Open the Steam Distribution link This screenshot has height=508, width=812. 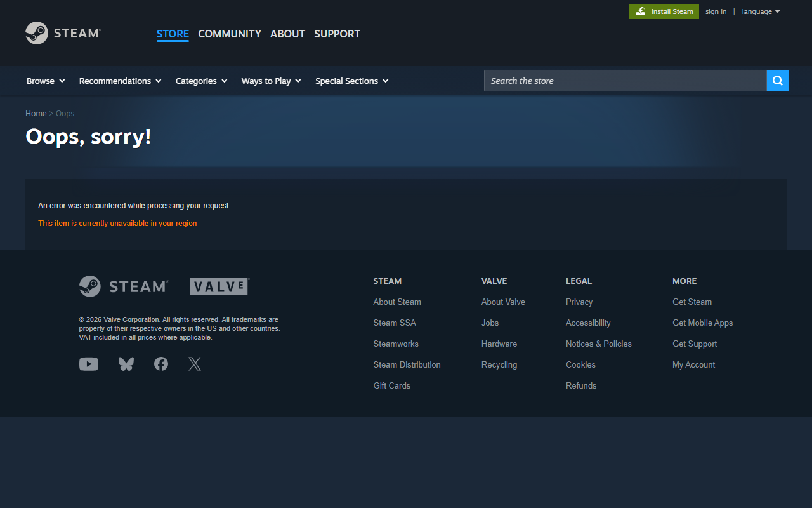tap(407, 364)
